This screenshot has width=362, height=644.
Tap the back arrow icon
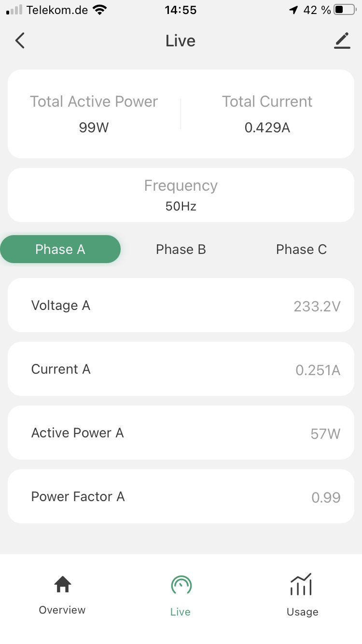pos(20,41)
